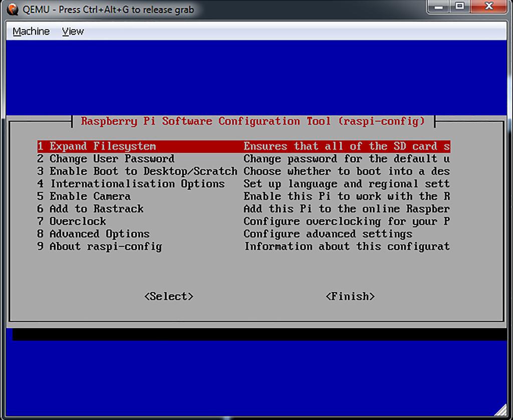Activate the <Finish> button
513x420 pixels.
350,296
